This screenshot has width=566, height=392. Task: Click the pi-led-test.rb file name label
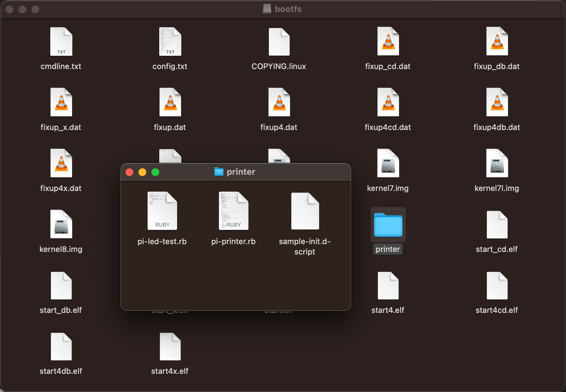tap(162, 242)
